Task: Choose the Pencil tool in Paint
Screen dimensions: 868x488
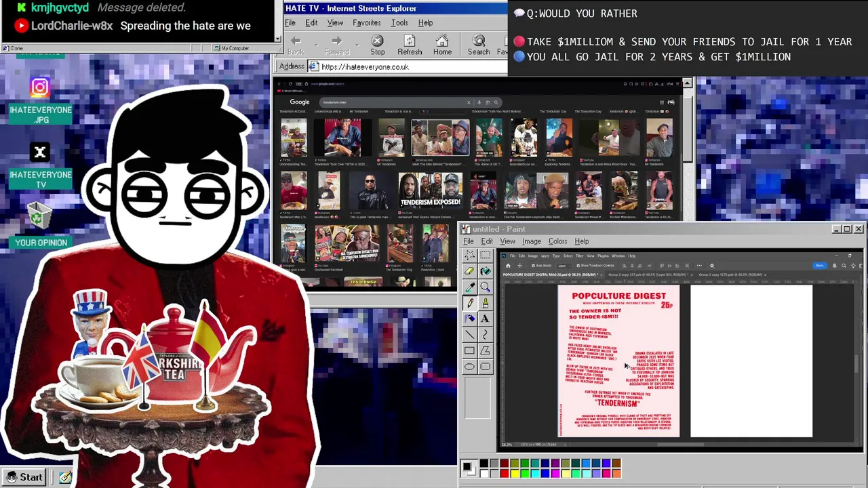Action: click(469, 302)
